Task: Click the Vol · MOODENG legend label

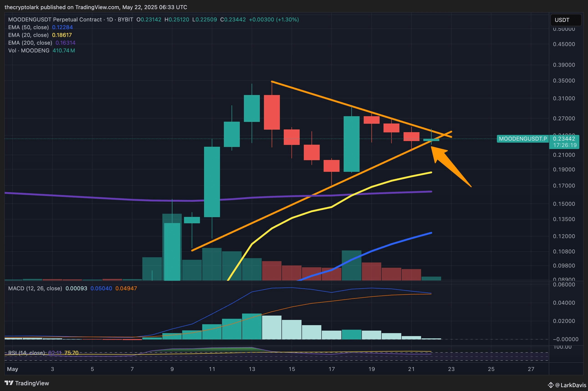Action: (x=29, y=50)
